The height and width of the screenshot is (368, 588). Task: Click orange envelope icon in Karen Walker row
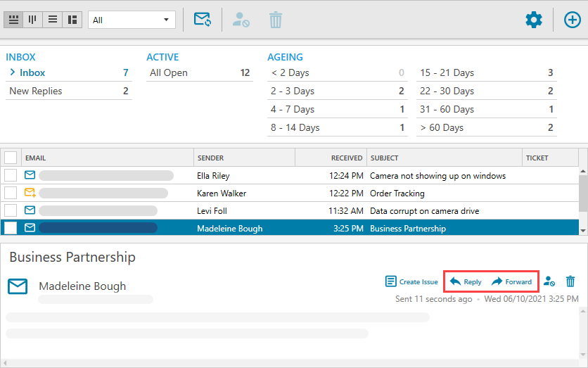pos(30,192)
